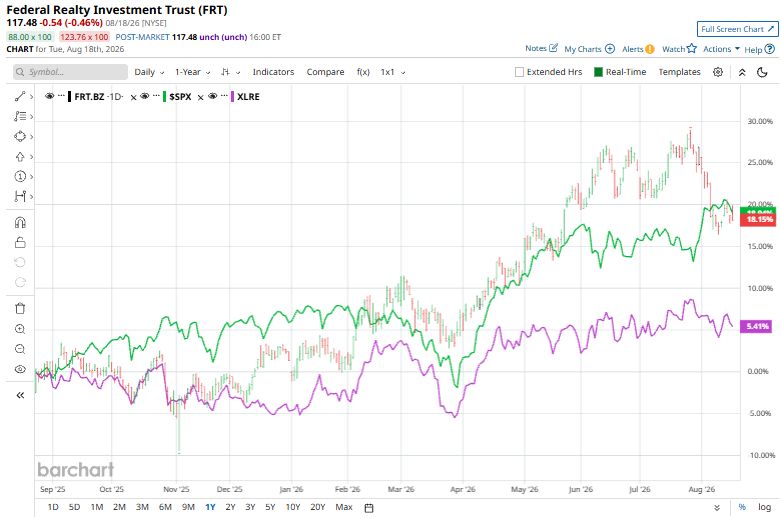Open options dots for FRT.BZ series
781x523 pixels.
pyautogui.click(x=61, y=95)
